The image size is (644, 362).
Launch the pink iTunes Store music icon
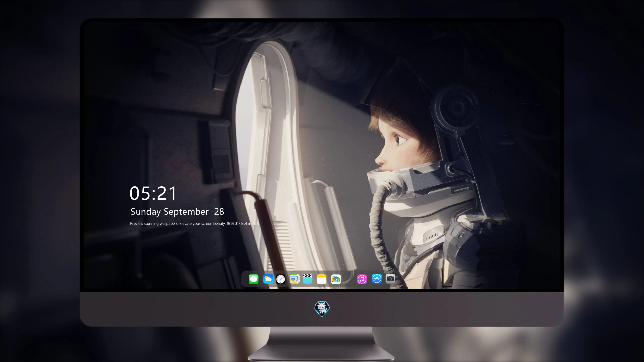click(362, 279)
